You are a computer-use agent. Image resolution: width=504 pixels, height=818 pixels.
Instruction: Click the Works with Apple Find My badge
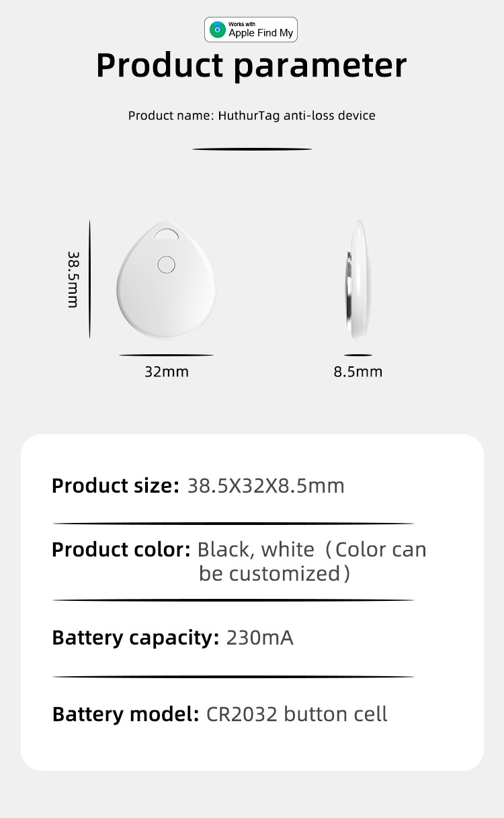click(x=251, y=30)
